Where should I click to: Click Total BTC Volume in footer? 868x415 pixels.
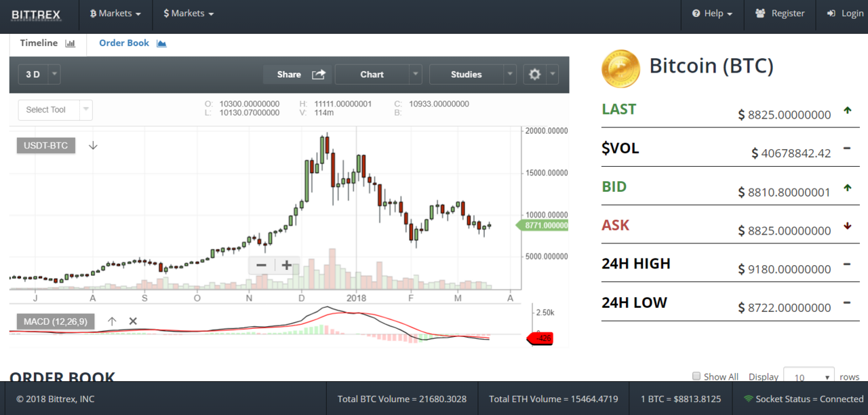tap(402, 399)
